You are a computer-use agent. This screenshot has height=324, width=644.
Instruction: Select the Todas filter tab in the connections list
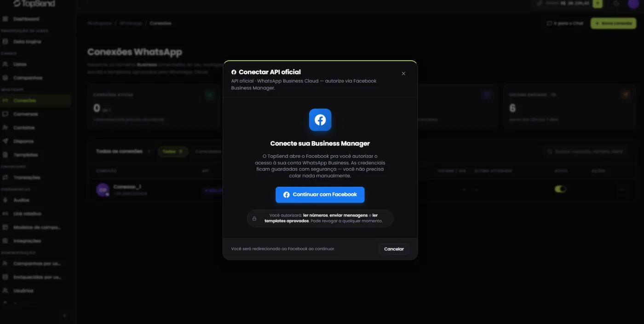pyautogui.click(x=172, y=151)
